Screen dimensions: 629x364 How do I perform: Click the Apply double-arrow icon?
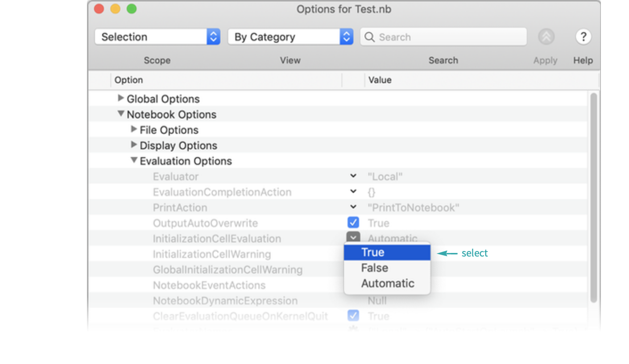pyautogui.click(x=546, y=37)
